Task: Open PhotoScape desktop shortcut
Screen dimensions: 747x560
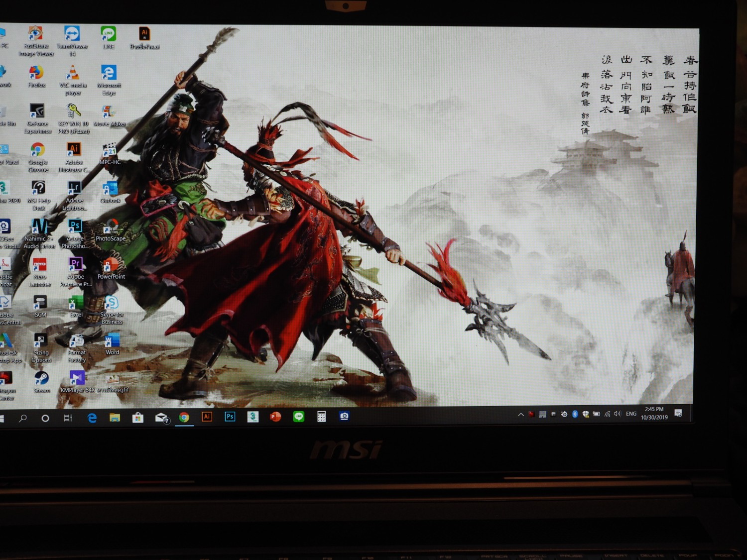Action: click(111, 230)
